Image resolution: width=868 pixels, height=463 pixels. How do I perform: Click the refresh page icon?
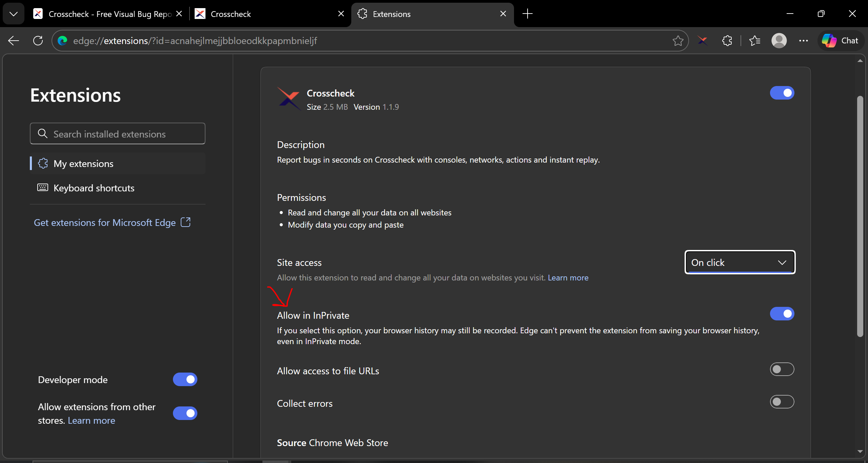pos(38,41)
